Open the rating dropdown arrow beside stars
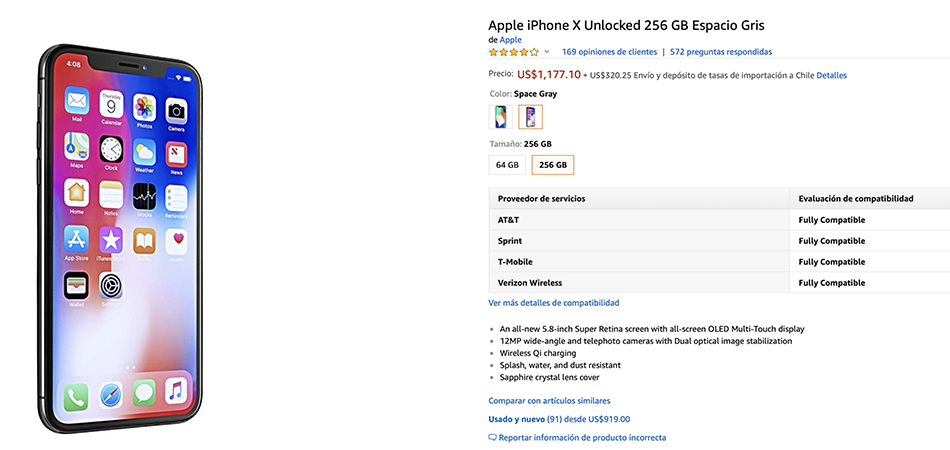 coord(546,52)
